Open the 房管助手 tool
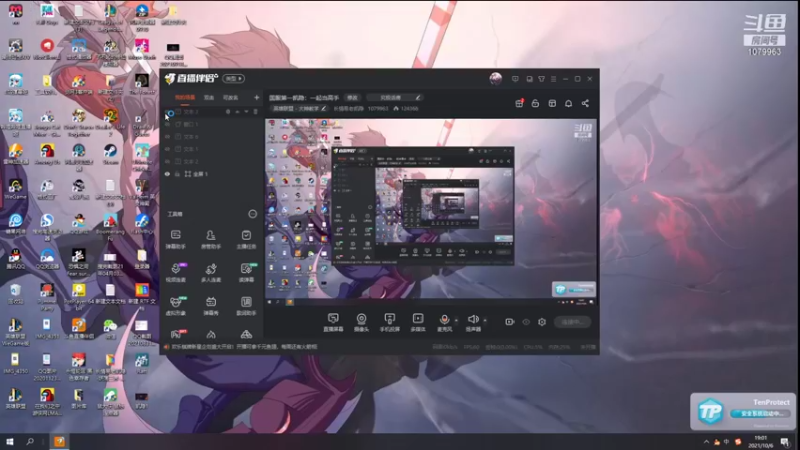The image size is (800, 450). [x=211, y=239]
